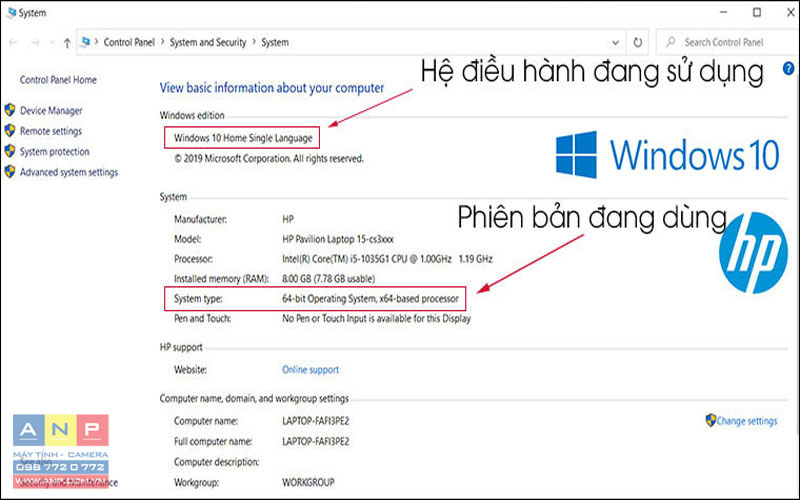Click the shield icon beside Remote settings
This screenshot has height=500, width=800.
(x=10, y=131)
